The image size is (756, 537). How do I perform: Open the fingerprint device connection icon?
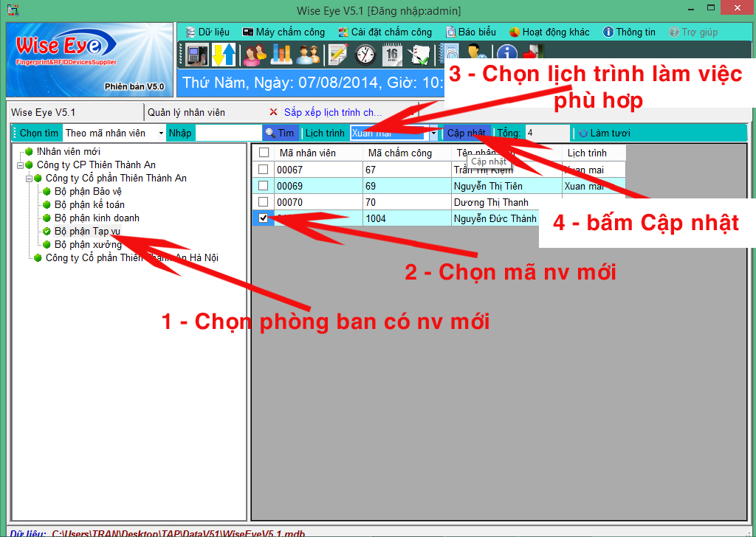coord(197,55)
